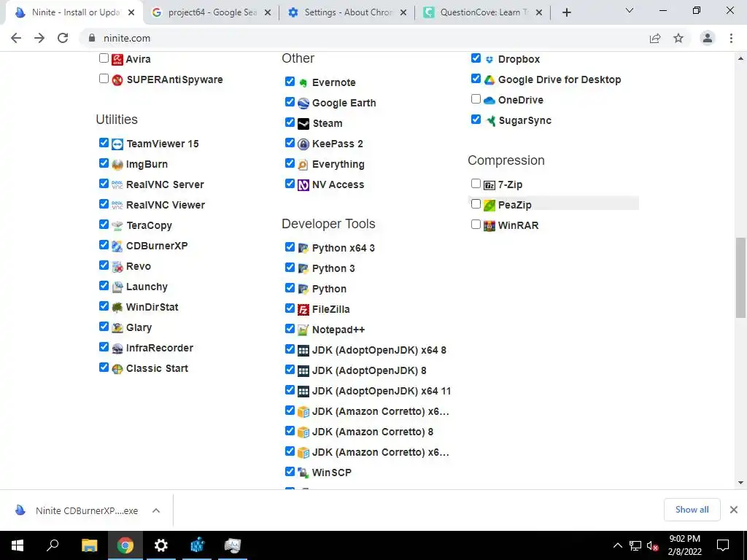This screenshot has width=747, height=560.
Task: Uncheck the Glary checkbox
Action: 104,327
